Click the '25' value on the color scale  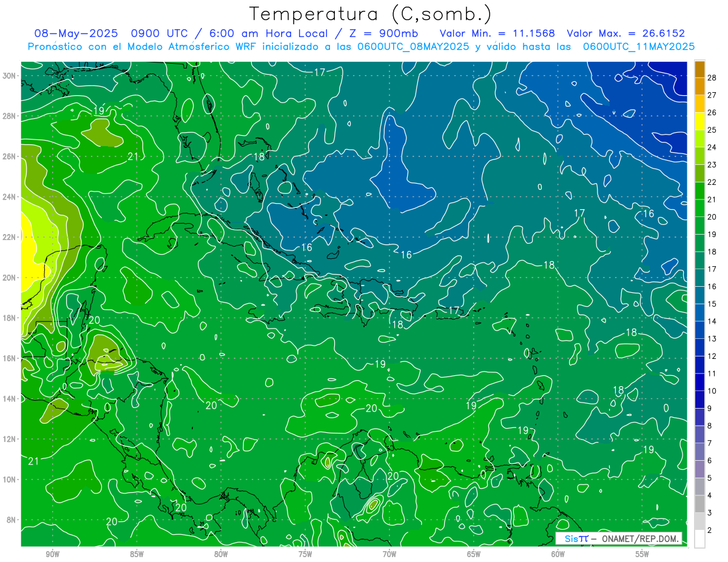coord(712,130)
